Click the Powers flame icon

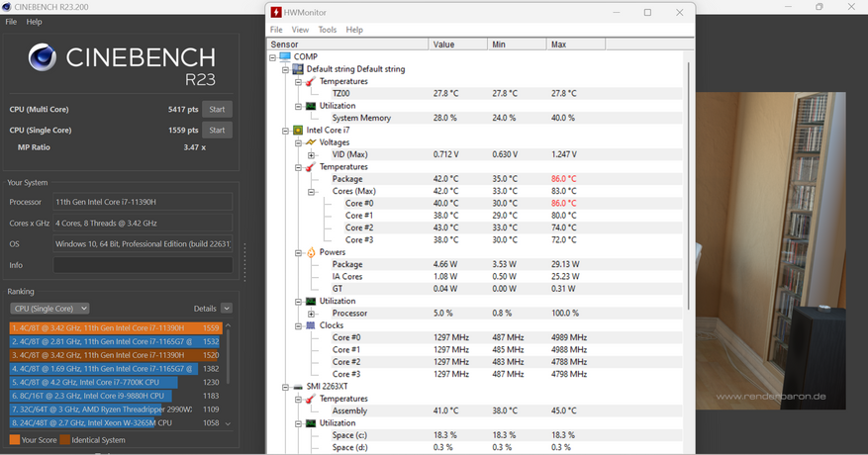point(311,252)
